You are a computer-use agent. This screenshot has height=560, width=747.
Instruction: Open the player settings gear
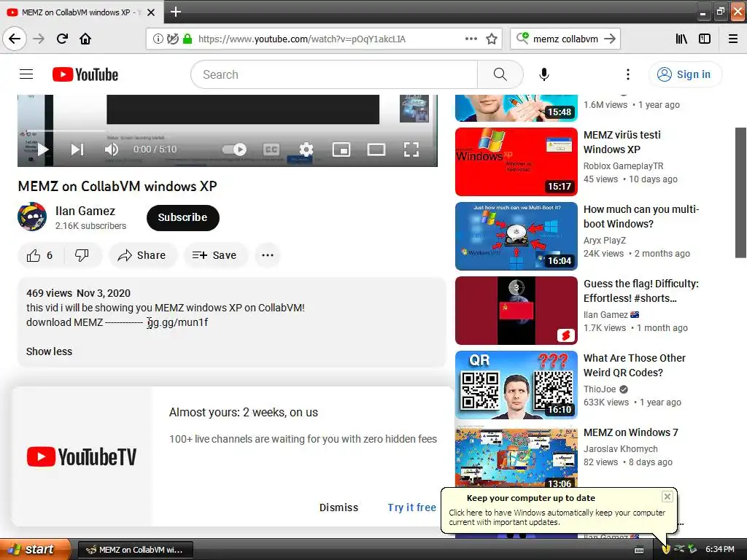coord(306,149)
